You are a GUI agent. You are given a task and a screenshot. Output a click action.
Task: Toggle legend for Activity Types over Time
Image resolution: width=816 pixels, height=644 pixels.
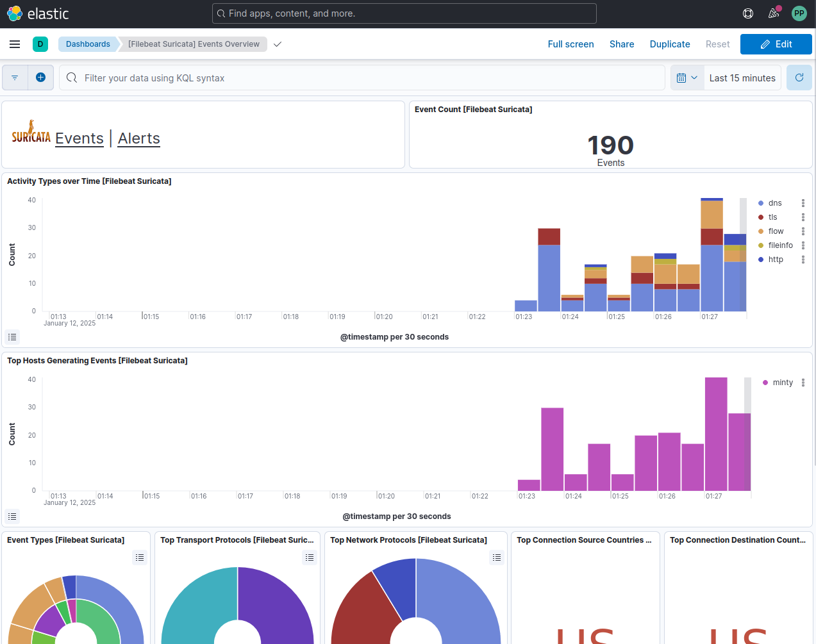click(12, 337)
